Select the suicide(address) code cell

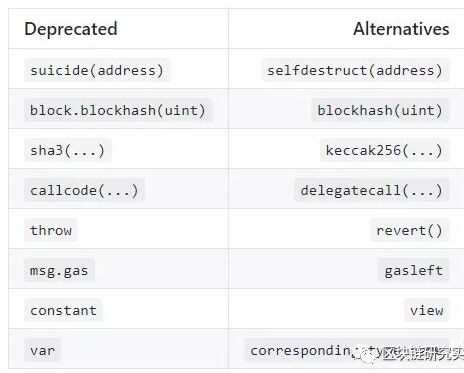pos(97,70)
